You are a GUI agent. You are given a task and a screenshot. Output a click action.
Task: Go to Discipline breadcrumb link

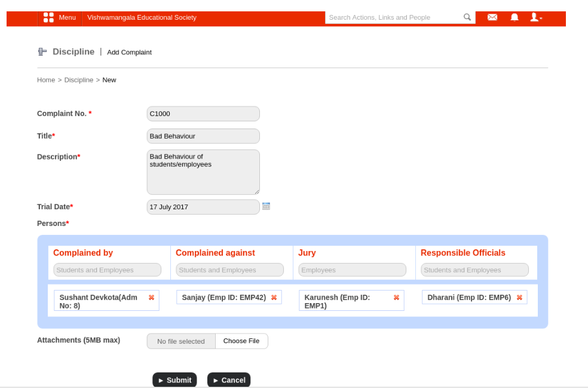[x=79, y=80]
